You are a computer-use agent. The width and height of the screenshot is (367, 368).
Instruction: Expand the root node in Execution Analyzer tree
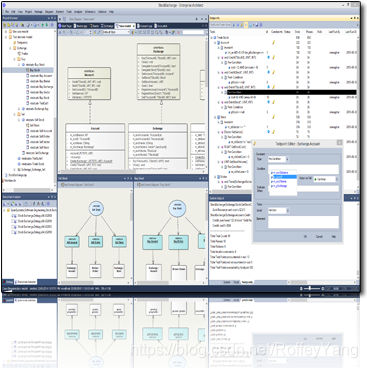pos(5,210)
